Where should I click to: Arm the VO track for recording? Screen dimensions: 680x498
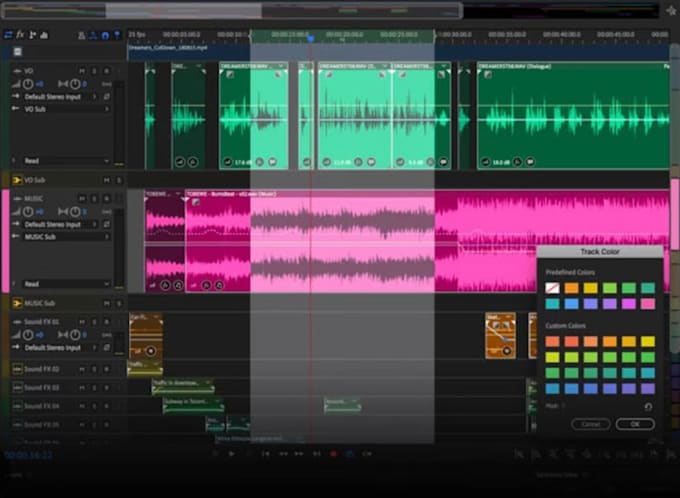(107, 71)
